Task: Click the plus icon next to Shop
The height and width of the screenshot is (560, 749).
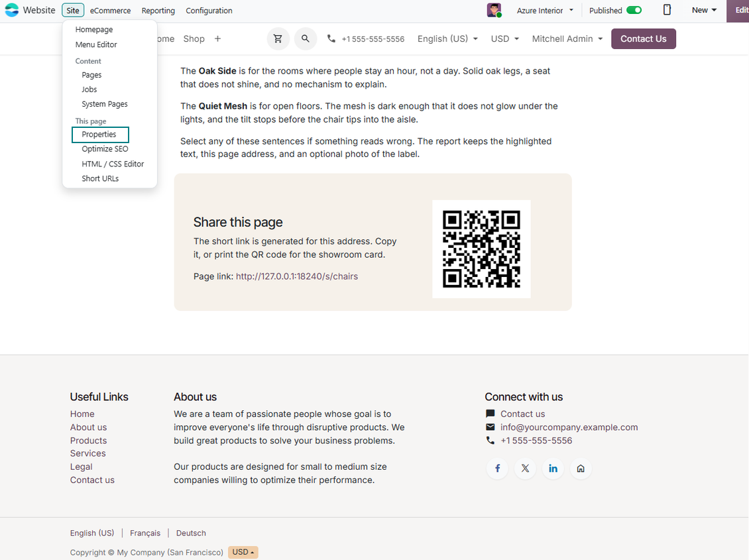Action: [x=217, y=38]
